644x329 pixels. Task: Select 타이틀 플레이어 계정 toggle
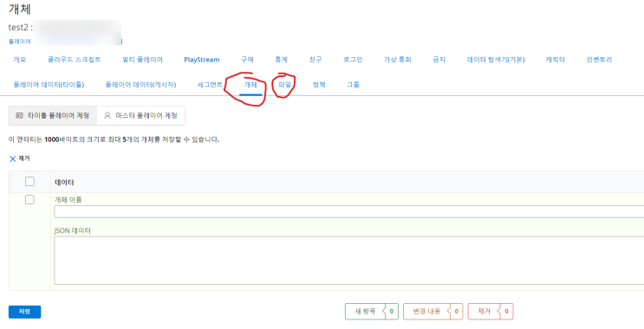(x=53, y=115)
